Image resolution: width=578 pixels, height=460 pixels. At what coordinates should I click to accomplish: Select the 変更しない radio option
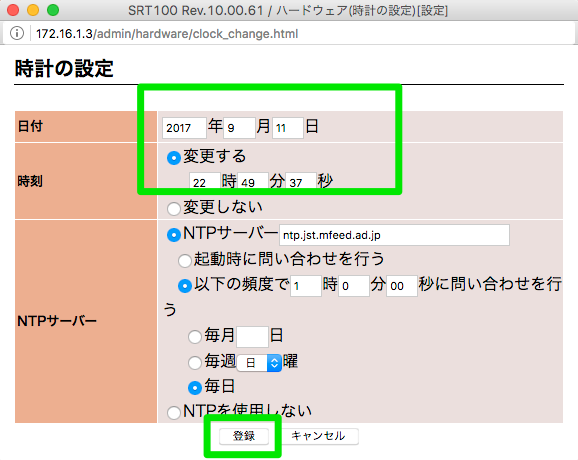pyautogui.click(x=174, y=209)
